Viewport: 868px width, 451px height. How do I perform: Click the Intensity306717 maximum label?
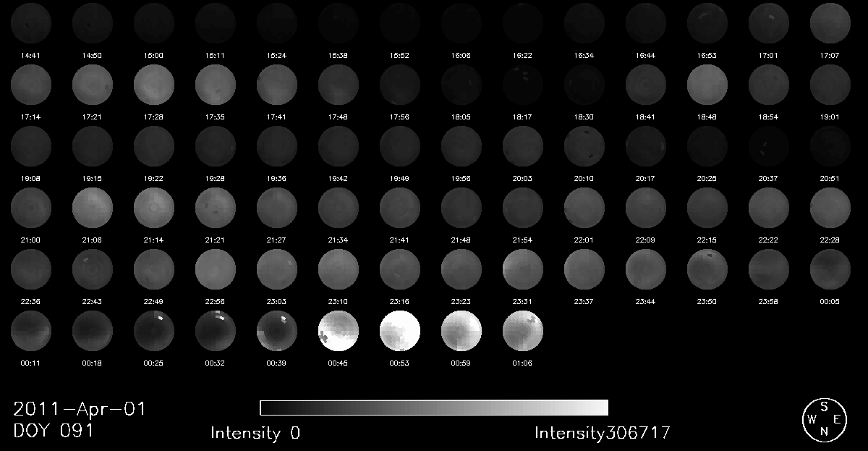coord(602,433)
